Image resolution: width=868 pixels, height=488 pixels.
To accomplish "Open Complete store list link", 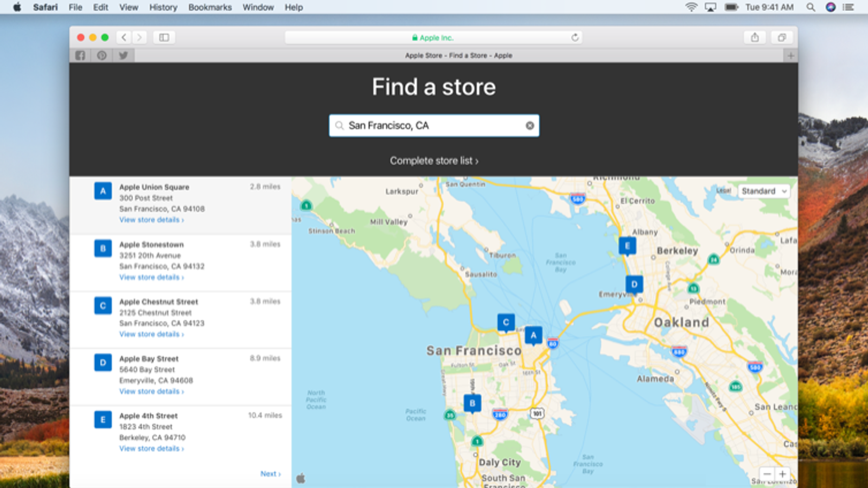I will pyautogui.click(x=434, y=161).
